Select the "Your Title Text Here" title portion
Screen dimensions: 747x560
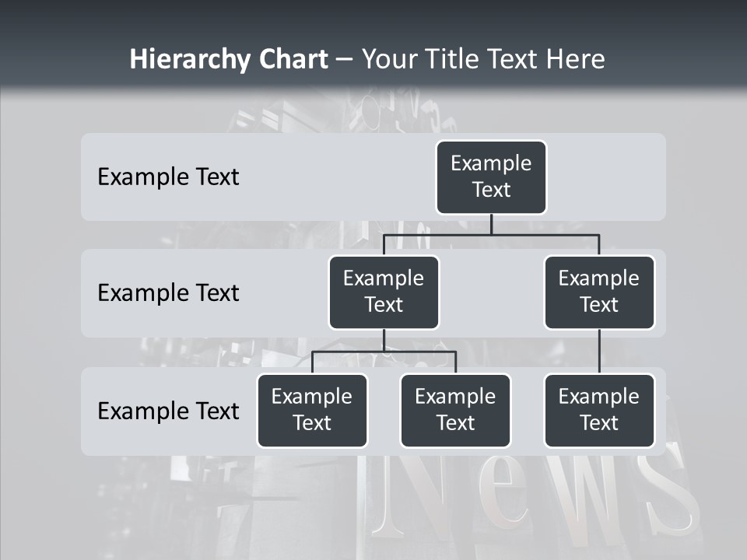click(482, 59)
